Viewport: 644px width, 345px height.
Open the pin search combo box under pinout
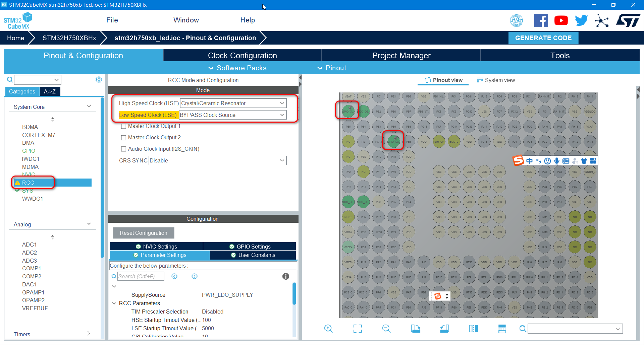pyautogui.click(x=618, y=329)
